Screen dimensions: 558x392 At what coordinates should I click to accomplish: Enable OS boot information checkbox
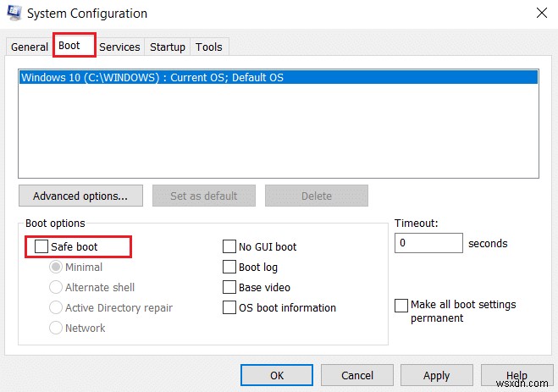tap(229, 308)
